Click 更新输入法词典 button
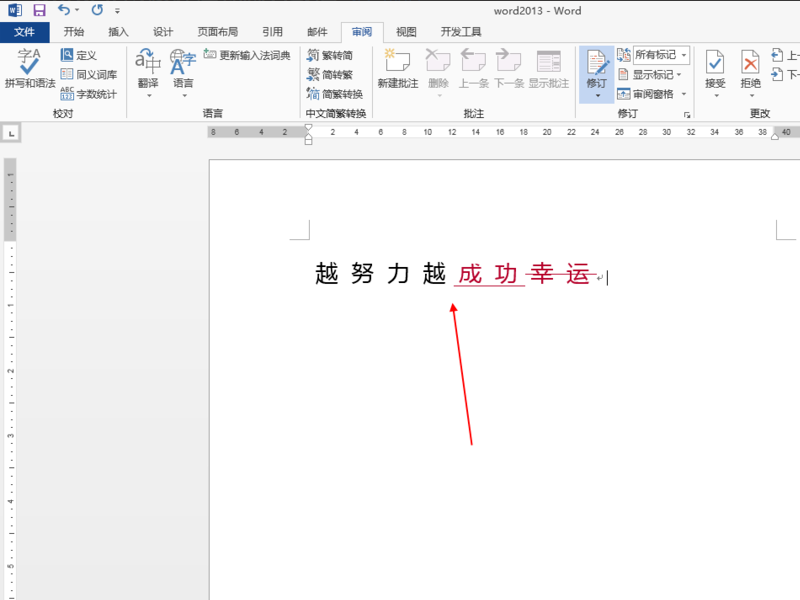 point(247,55)
